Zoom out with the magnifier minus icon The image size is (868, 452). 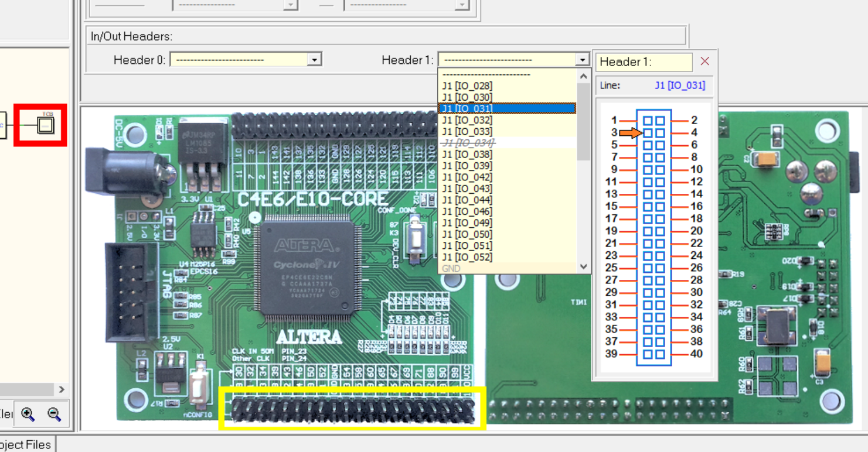pos(54,414)
